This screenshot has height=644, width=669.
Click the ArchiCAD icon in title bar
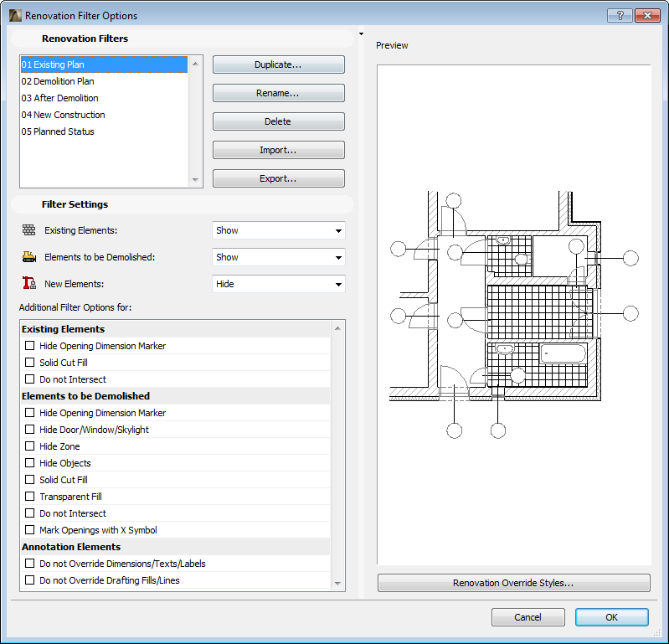click(14, 15)
